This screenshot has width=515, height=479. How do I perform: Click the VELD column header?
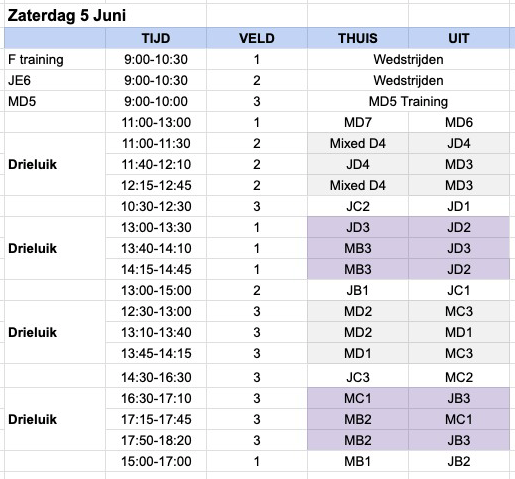tap(257, 38)
